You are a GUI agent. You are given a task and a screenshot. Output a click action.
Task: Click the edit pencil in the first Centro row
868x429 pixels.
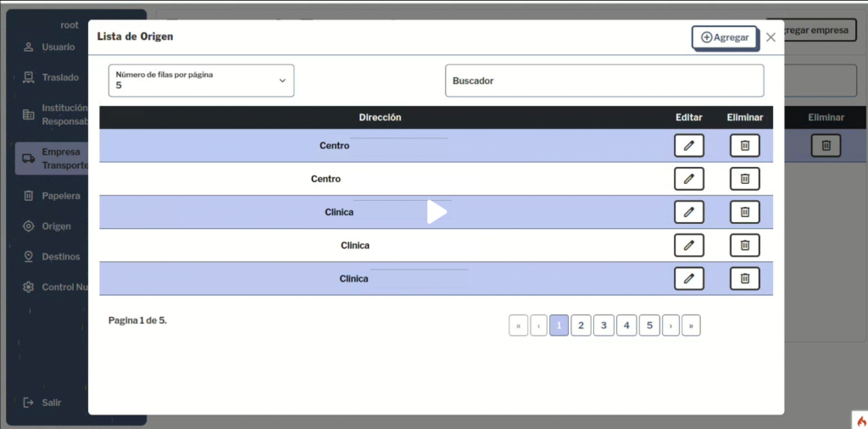coord(688,146)
